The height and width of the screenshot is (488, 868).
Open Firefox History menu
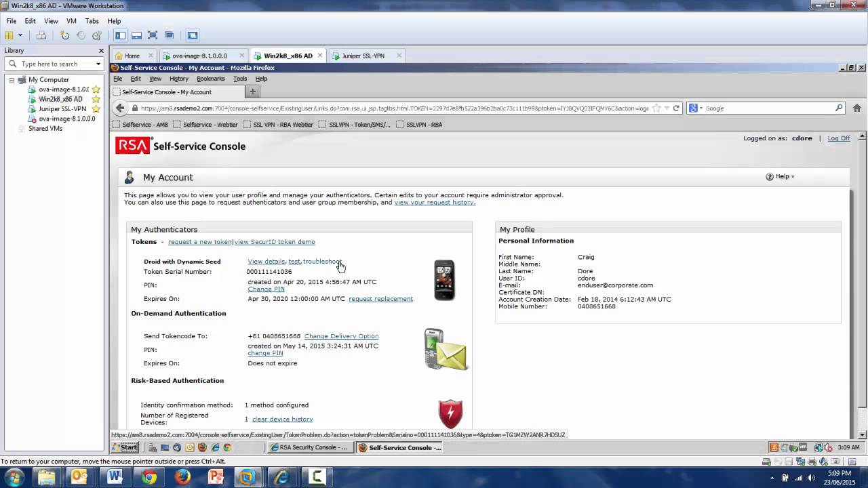(179, 79)
